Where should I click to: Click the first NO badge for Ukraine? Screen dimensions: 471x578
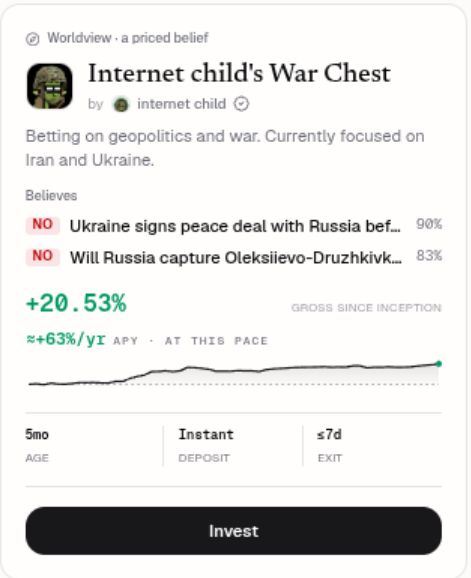(43, 225)
